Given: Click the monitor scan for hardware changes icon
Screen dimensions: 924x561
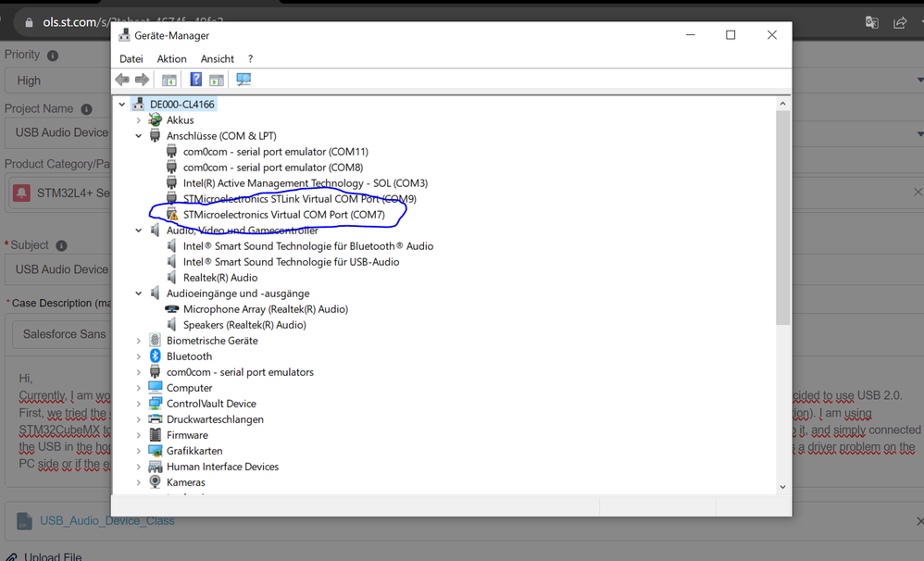Looking at the screenshot, I should tap(243, 80).
